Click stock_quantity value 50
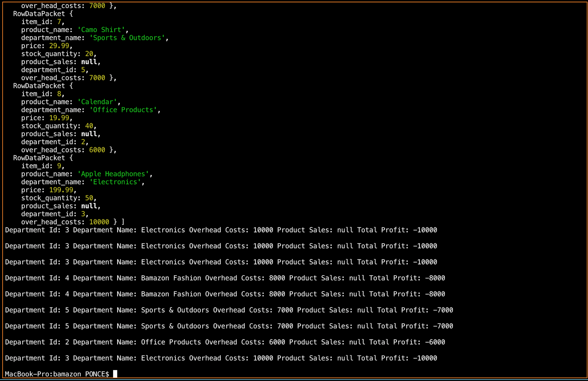The width and height of the screenshot is (588, 381). (x=89, y=198)
